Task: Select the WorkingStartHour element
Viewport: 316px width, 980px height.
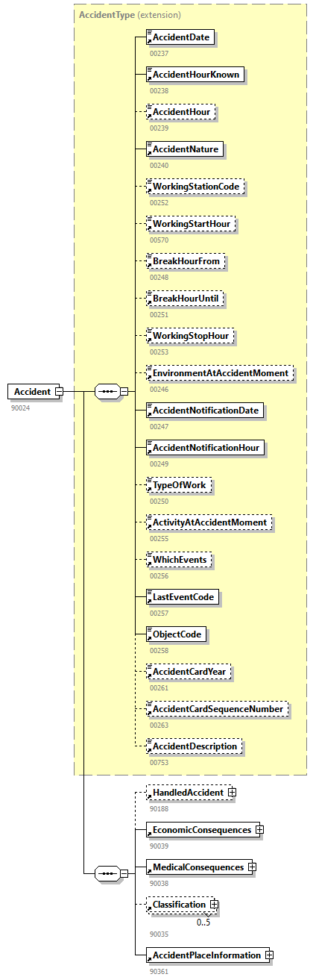Action: pyautogui.click(x=191, y=223)
